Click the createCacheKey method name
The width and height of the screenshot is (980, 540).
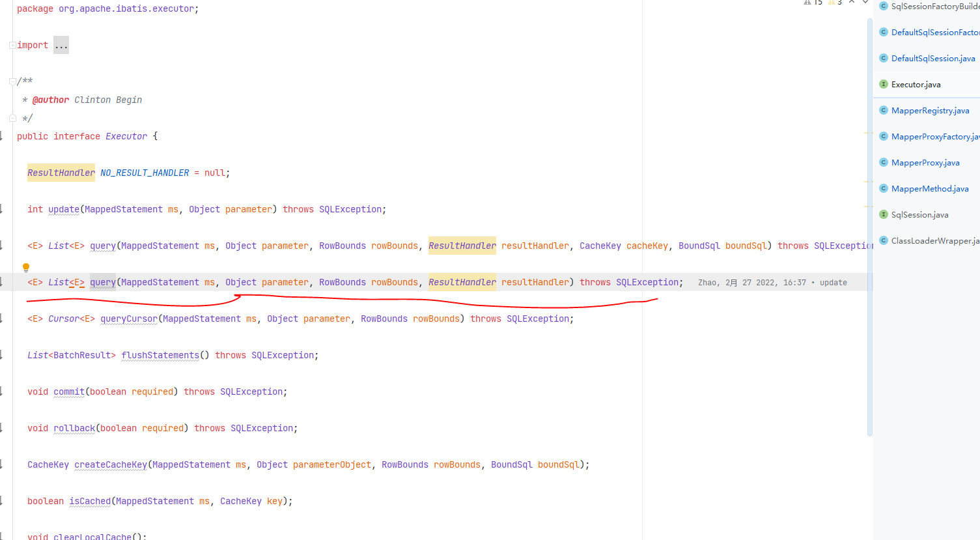point(111,464)
